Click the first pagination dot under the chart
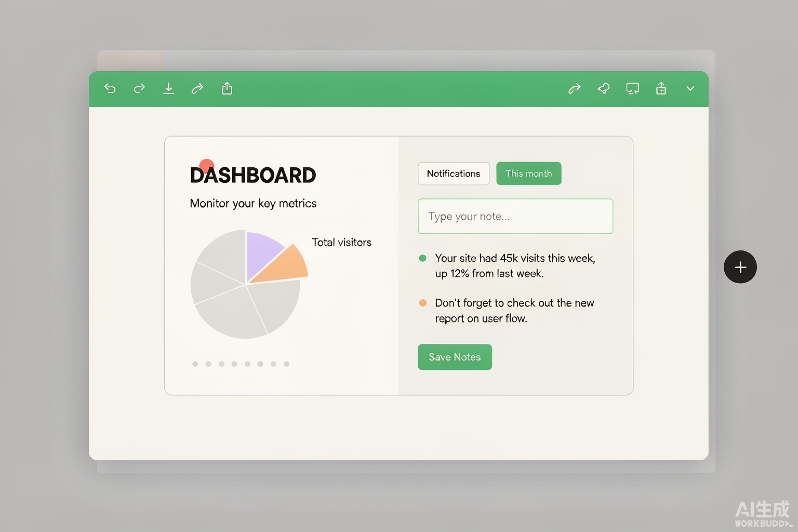Image resolution: width=798 pixels, height=532 pixels. point(195,364)
